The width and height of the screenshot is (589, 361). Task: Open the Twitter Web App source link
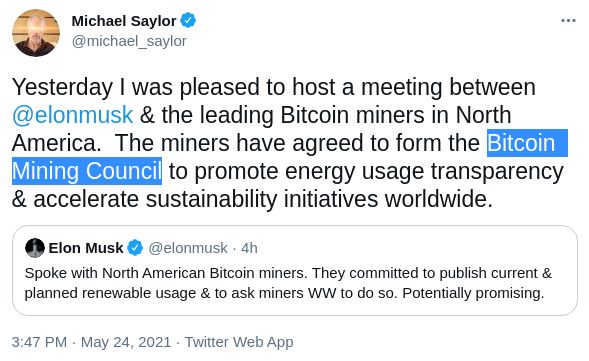point(239,342)
